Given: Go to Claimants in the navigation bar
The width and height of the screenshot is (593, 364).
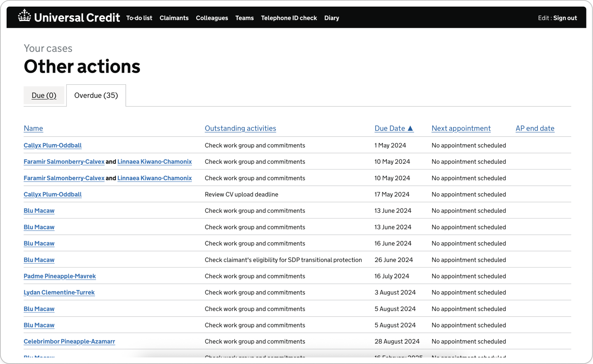Looking at the screenshot, I should (174, 18).
